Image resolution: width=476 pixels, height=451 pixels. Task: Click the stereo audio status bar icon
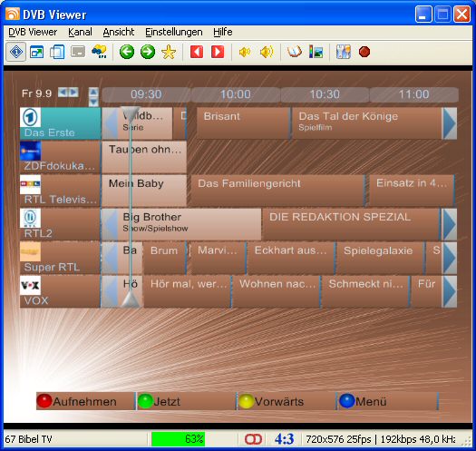click(x=253, y=439)
